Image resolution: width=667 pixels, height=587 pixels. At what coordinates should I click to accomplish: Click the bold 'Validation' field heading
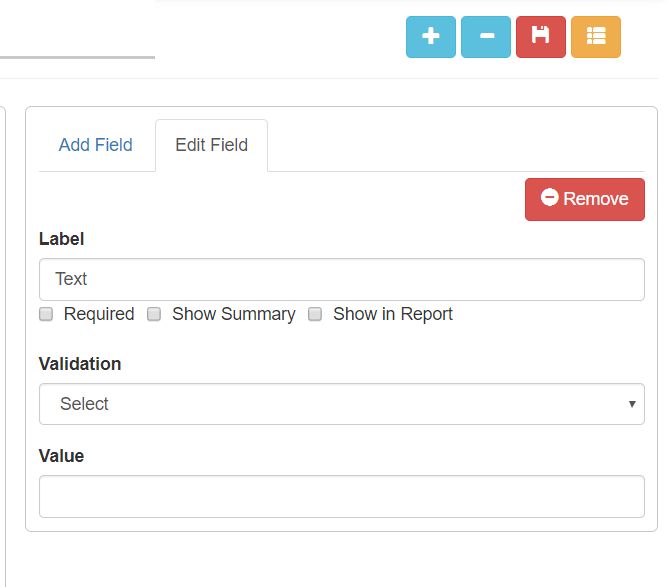point(80,364)
